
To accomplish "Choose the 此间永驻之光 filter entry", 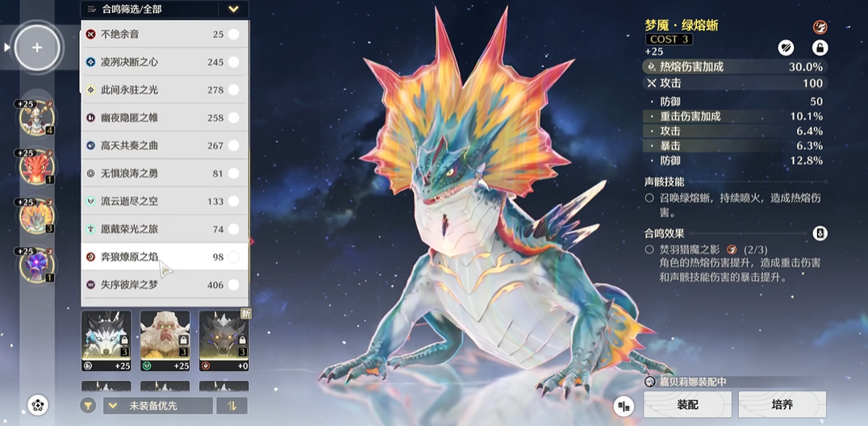I will [x=165, y=90].
